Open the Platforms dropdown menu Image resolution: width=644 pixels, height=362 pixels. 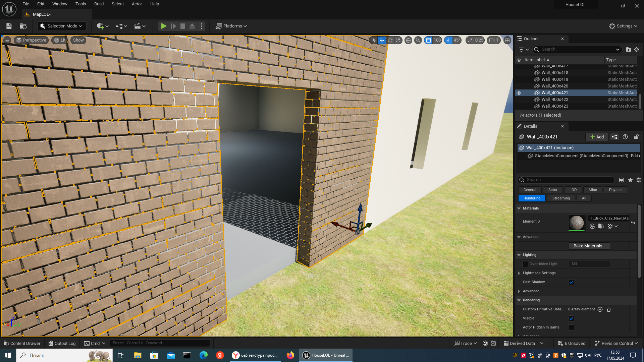tap(231, 26)
